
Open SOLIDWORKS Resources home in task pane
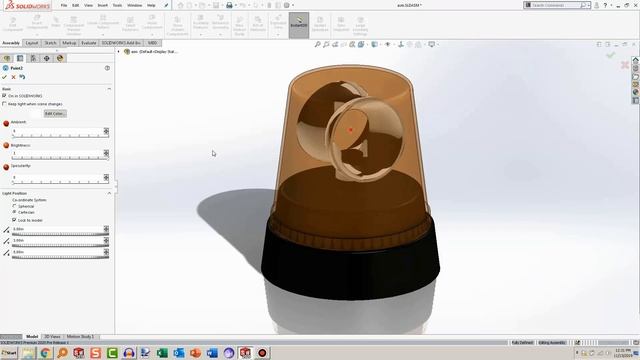tap(636, 60)
